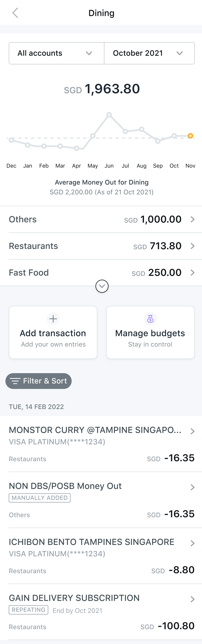Open Gain Delivery Subscription chevron
202x644 pixels.
click(192, 599)
